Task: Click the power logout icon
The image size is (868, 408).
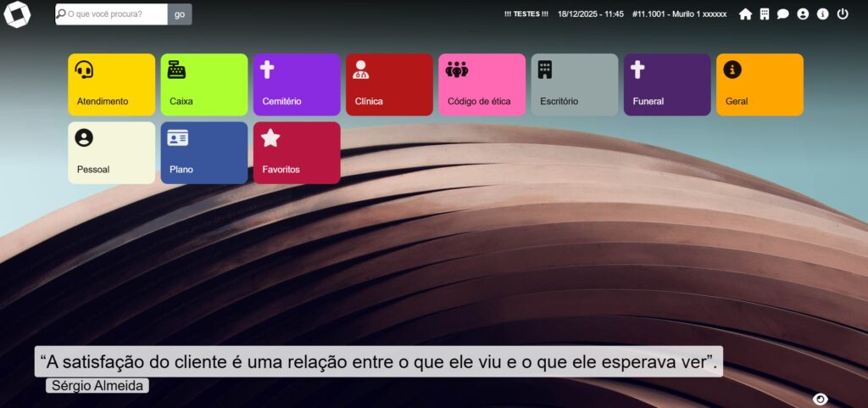Action: pos(843,14)
